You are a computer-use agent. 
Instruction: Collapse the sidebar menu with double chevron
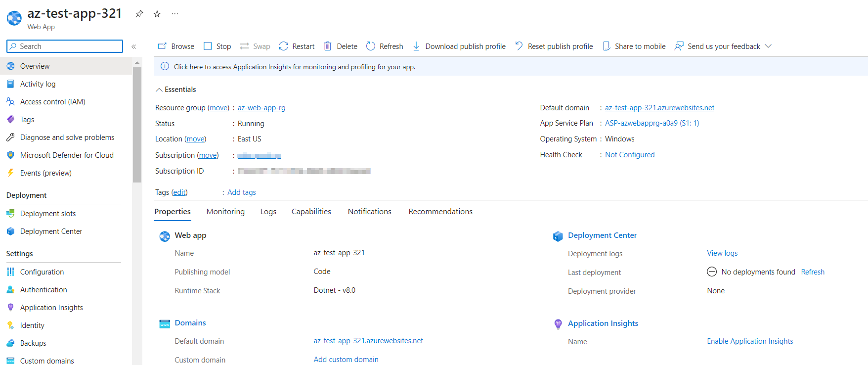click(x=133, y=46)
